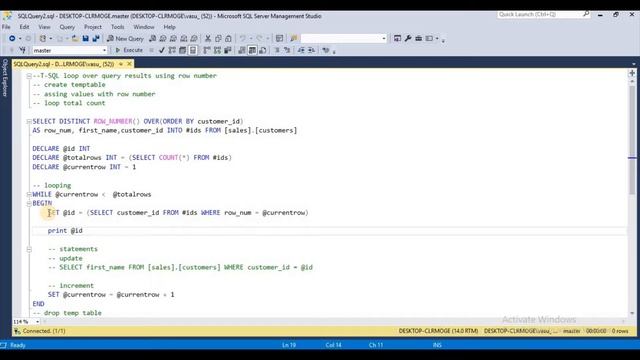Switch output to Results to Text
This screenshot has height=360, width=640.
tap(242, 50)
